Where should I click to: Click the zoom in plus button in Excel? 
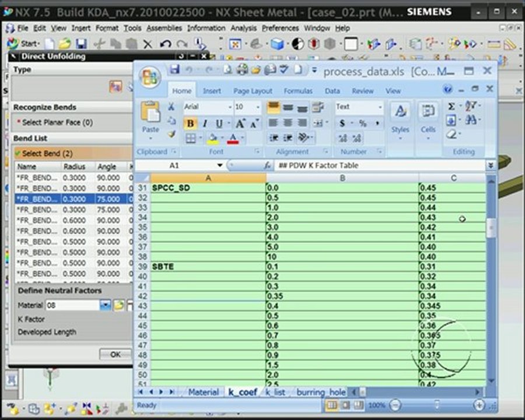pyautogui.click(x=479, y=405)
